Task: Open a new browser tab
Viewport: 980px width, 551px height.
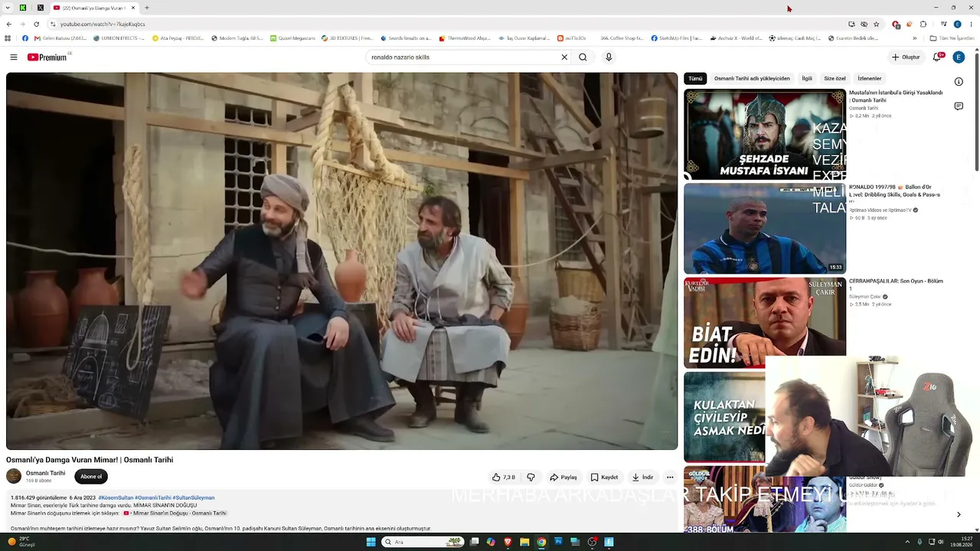Action: pyautogui.click(x=147, y=8)
